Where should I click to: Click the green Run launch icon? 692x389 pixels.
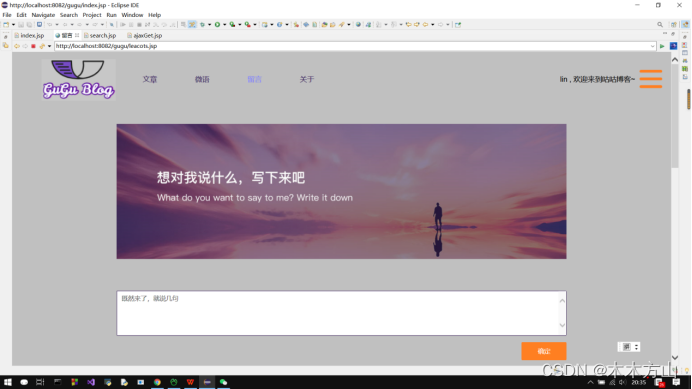[217, 25]
